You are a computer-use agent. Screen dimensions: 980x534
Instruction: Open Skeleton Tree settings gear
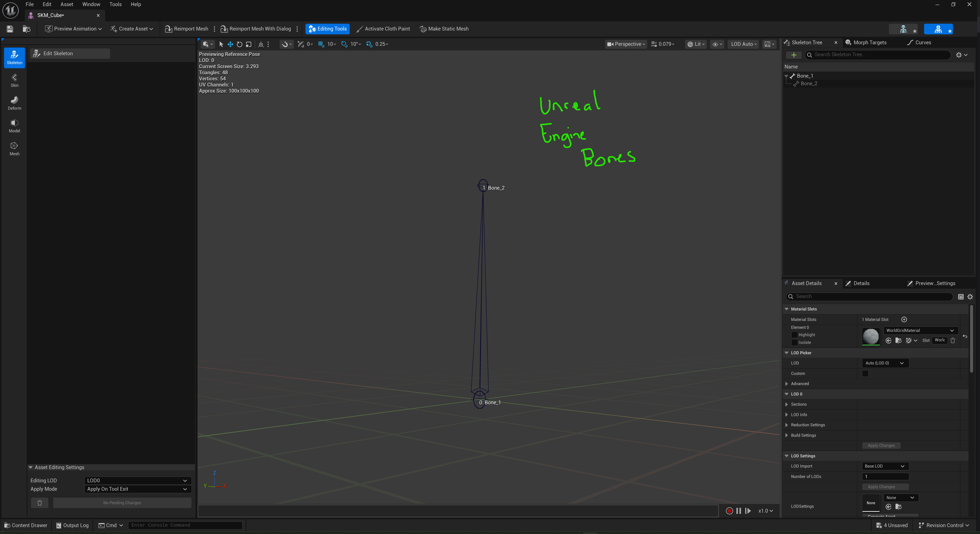[961, 55]
